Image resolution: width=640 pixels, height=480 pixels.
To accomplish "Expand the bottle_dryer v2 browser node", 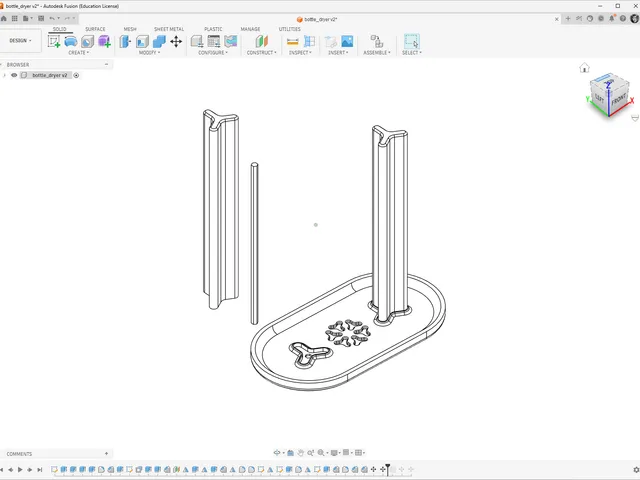I will [x=4, y=75].
